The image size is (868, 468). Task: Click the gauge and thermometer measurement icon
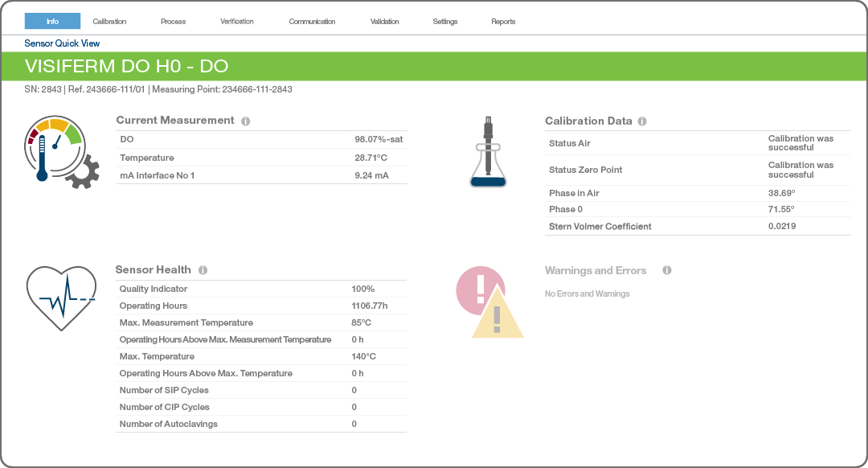pos(61,152)
